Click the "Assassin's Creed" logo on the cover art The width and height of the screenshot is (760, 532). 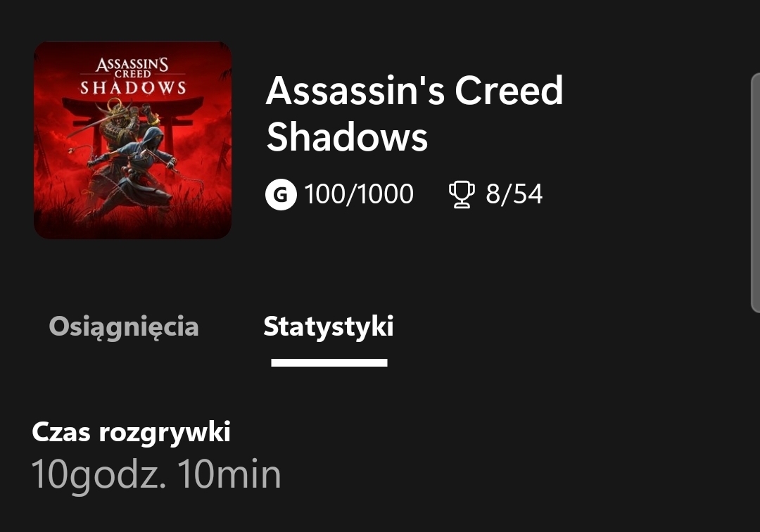132,67
